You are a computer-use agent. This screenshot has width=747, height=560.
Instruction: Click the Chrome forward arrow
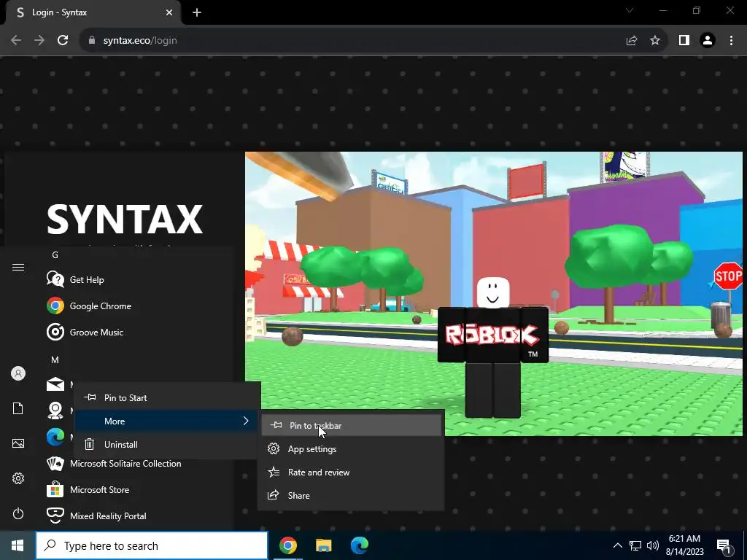pyautogui.click(x=39, y=41)
